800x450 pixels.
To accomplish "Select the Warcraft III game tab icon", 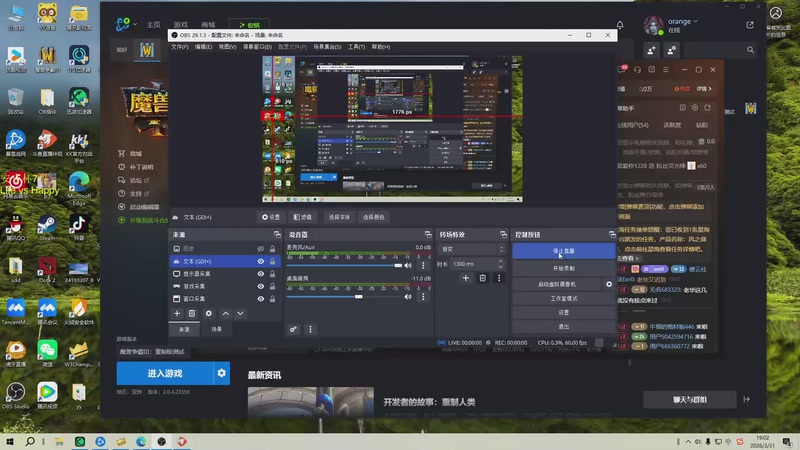I will coord(147,50).
